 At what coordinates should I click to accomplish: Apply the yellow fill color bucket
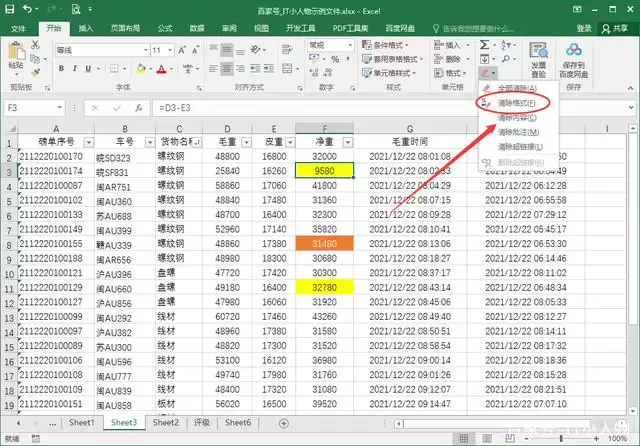pos(141,69)
